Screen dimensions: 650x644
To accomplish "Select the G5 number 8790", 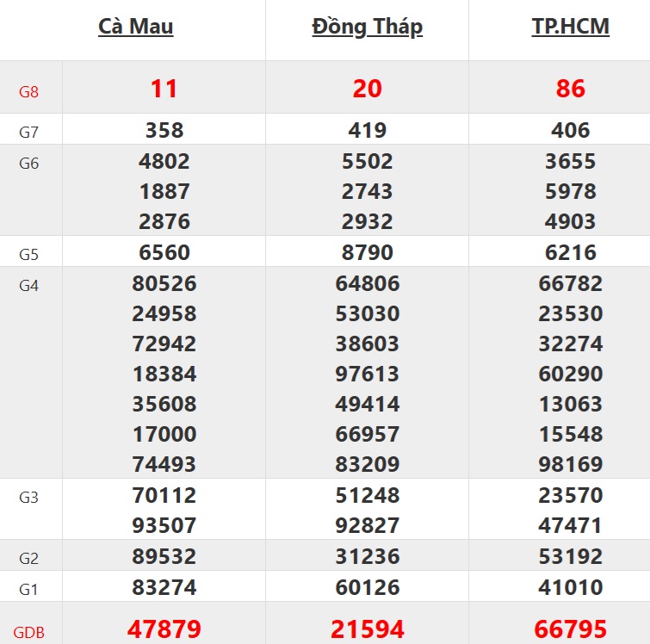I will 368,253.
